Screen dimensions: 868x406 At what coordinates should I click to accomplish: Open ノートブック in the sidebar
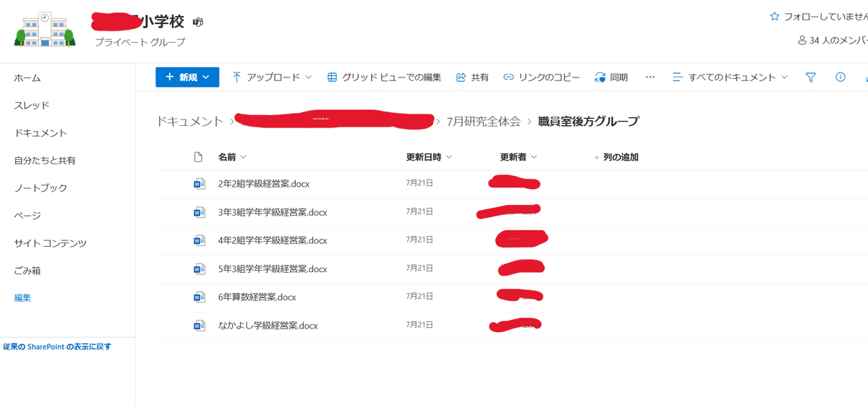click(41, 188)
